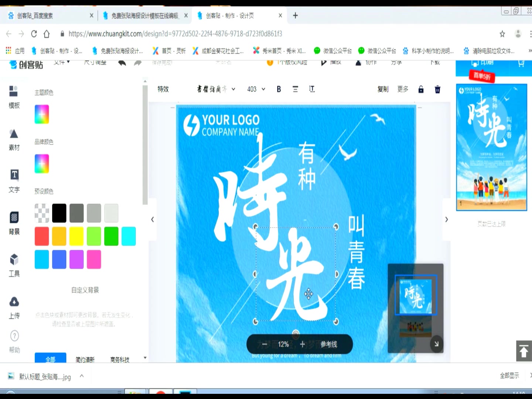Click 自定义背景 custom background
Viewport: 532px width, 399px height.
coord(85,290)
